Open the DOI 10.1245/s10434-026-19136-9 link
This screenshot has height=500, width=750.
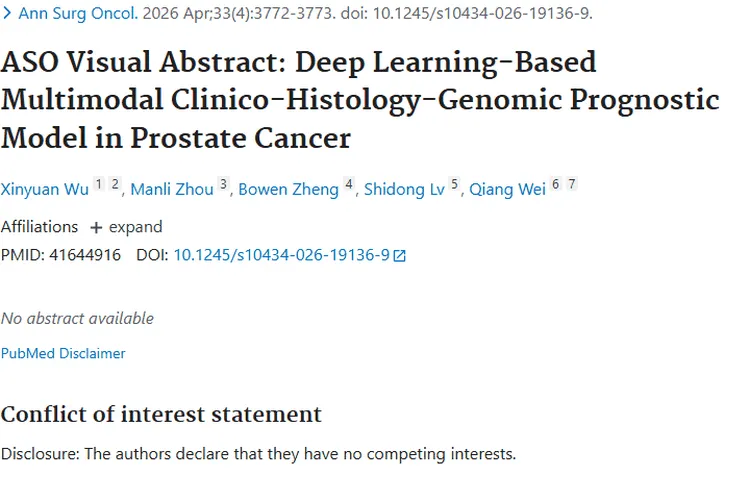tap(281, 255)
